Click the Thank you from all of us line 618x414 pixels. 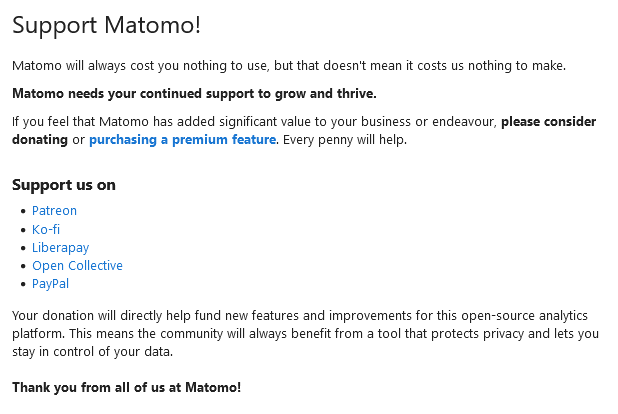pos(127,387)
